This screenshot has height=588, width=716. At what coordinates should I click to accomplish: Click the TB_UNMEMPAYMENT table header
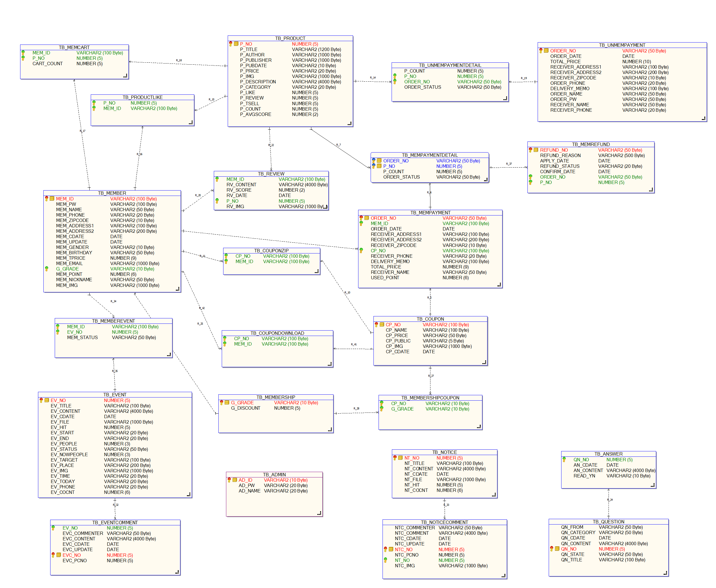(622, 45)
